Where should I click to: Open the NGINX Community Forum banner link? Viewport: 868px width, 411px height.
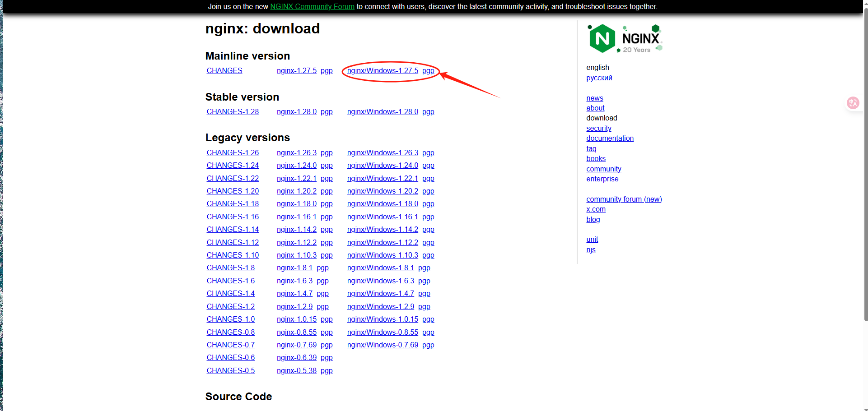pos(312,6)
